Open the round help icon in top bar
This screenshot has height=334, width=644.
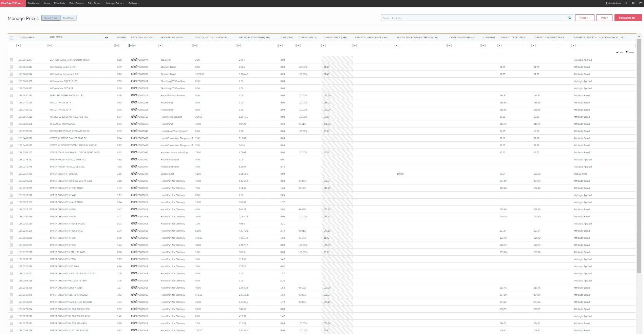[x=633, y=3]
